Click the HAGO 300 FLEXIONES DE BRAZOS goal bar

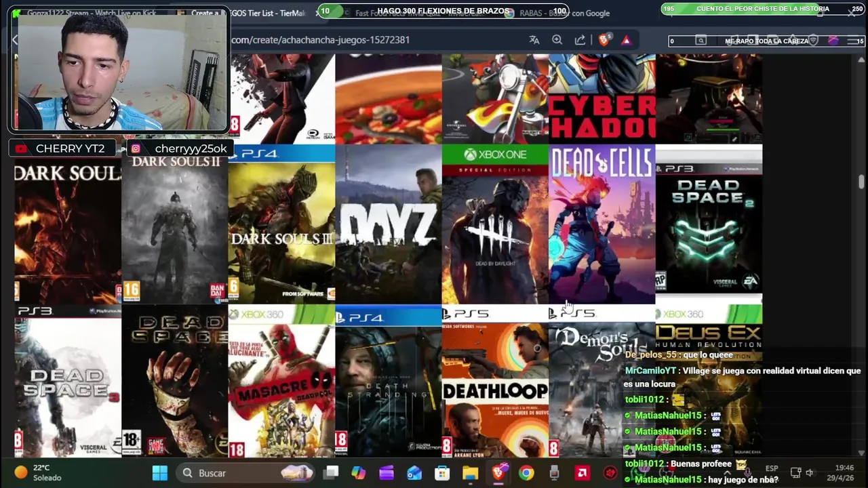pyautogui.click(x=444, y=11)
